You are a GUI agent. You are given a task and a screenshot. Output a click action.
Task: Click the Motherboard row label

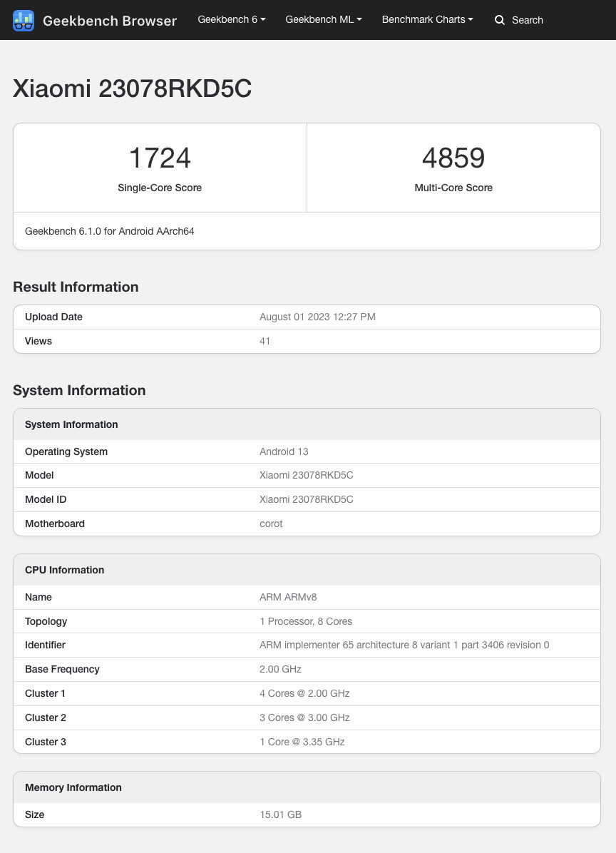tap(55, 524)
